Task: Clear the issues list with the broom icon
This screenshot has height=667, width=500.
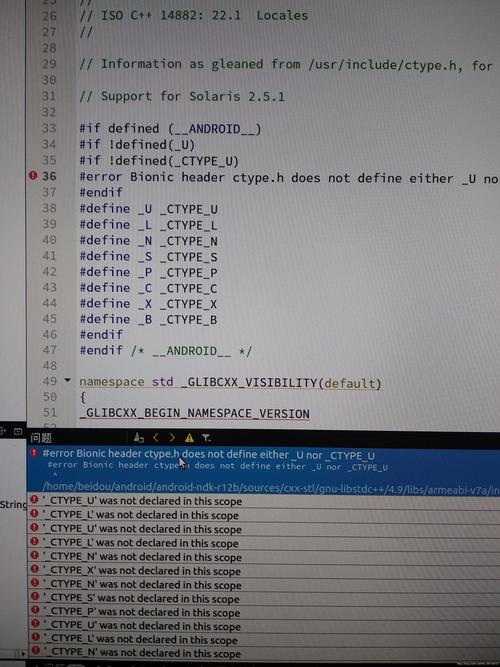Action: [139, 437]
